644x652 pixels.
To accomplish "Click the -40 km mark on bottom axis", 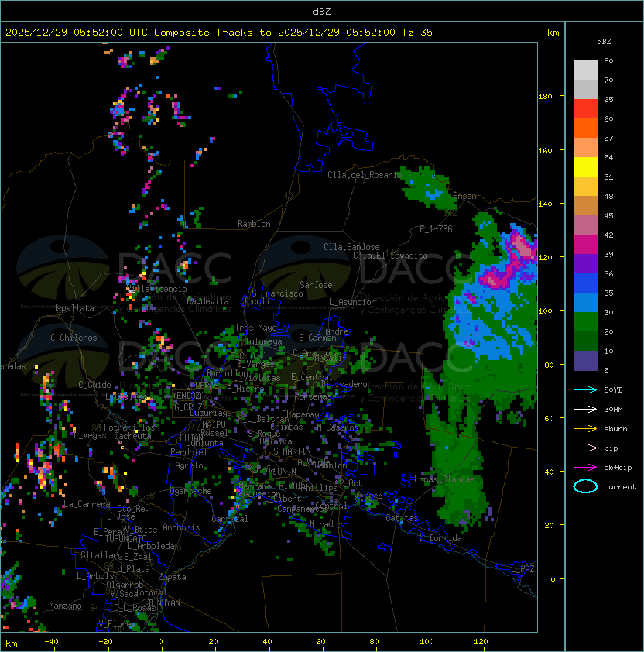I will [51, 642].
